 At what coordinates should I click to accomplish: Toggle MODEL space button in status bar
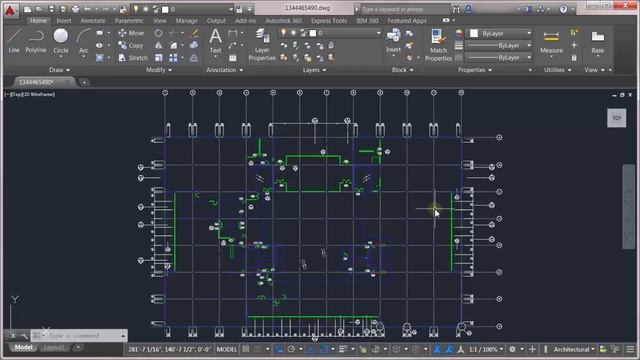coord(227,349)
